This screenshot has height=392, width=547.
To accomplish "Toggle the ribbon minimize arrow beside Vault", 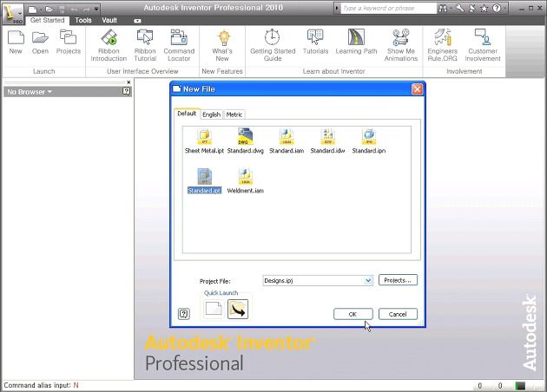I will click(137, 21).
